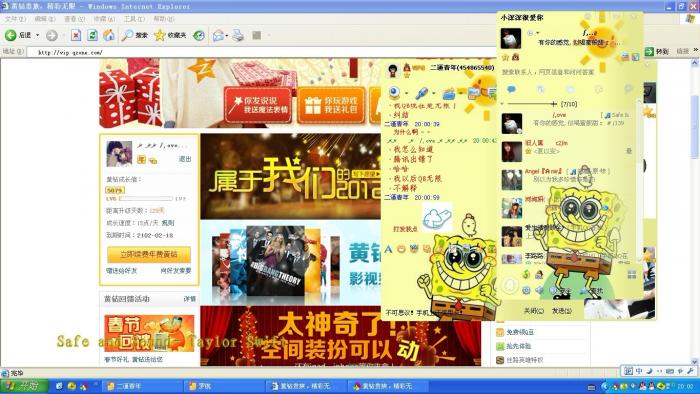Open video call dropdown arrow in chat window

coord(406,93)
